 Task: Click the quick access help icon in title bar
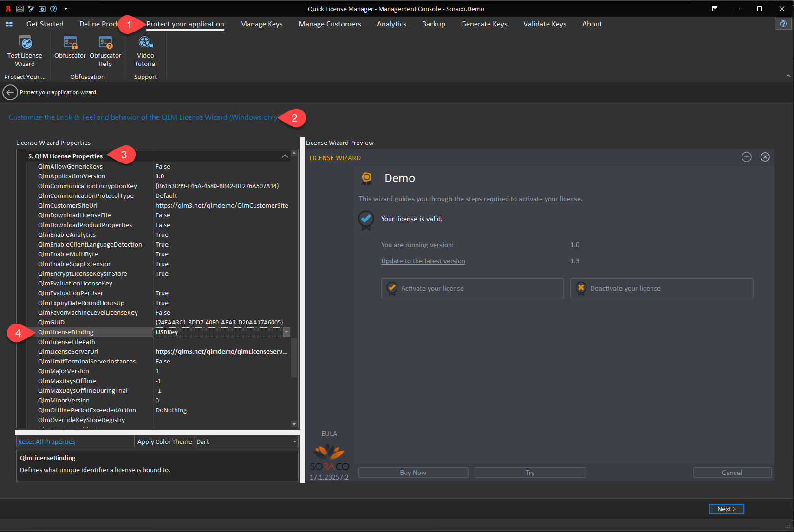click(53, 9)
